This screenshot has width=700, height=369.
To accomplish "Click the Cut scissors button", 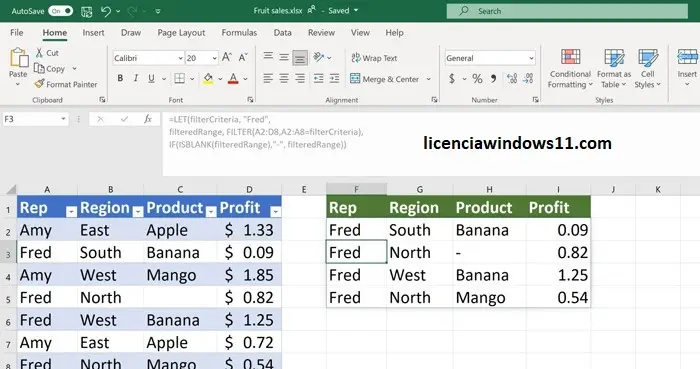I will pos(47,53).
